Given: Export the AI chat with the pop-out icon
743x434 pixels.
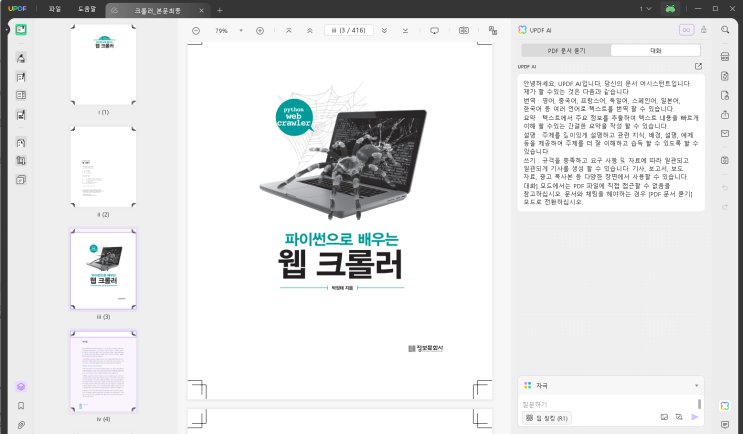Looking at the screenshot, I should click(x=698, y=66).
